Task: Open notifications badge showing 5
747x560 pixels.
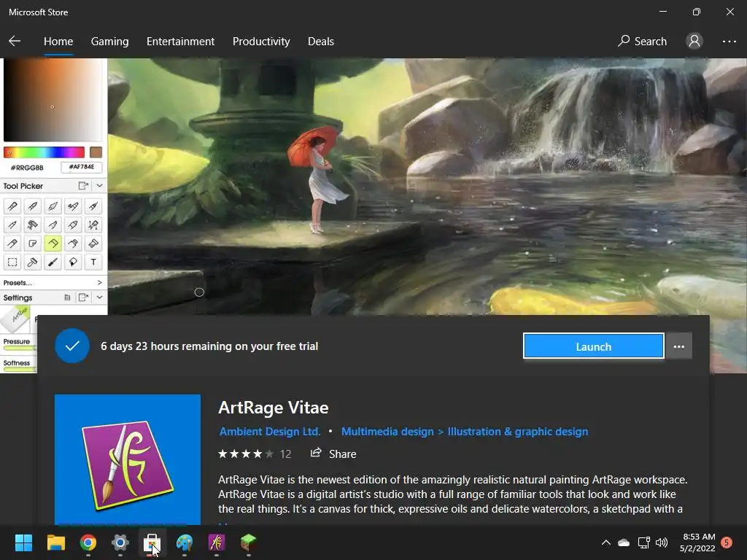Action: pyautogui.click(x=727, y=542)
